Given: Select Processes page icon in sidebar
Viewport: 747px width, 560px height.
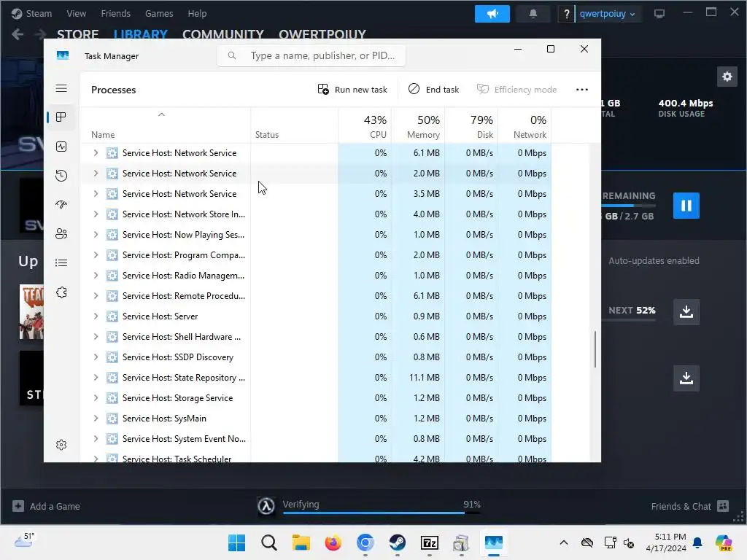Looking at the screenshot, I should click(x=61, y=117).
